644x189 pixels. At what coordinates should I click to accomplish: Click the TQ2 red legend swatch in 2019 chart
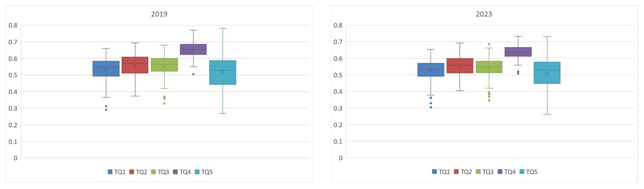click(x=132, y=172)
